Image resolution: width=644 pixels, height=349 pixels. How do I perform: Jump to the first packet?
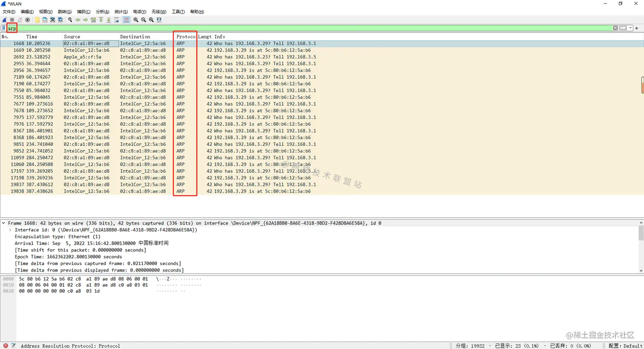pos(101,20)
